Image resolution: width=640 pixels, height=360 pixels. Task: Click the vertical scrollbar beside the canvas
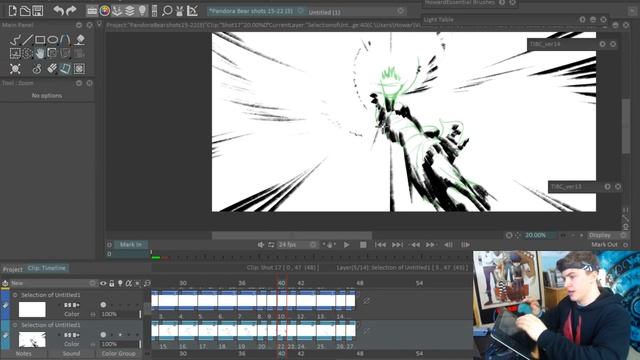click(x=625, y=125)
